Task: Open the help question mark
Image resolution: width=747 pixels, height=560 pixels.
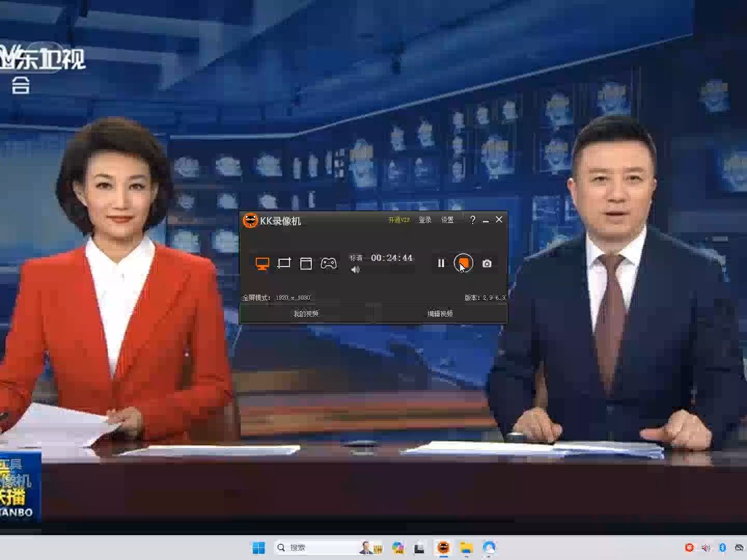Action: tap(473, 220)
